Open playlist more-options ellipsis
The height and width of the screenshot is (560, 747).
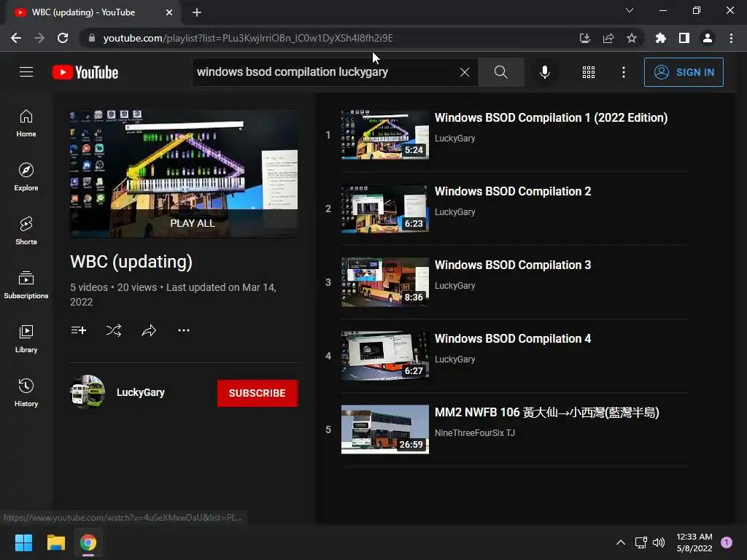(183, 330)
